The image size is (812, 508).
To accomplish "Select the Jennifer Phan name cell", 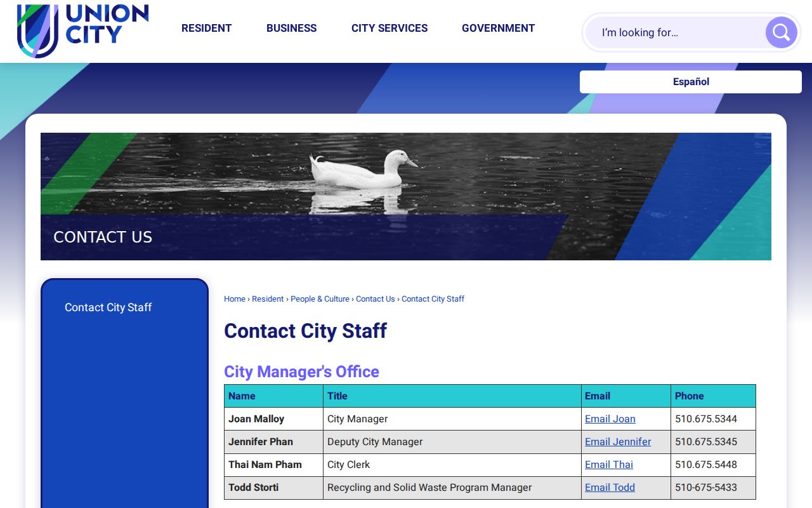I will coord(273,442).
